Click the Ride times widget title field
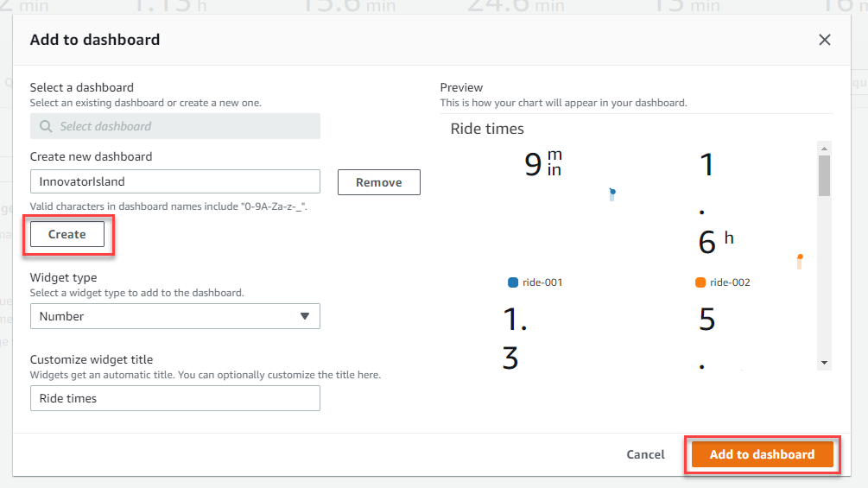This screenshot has height=488, width=868. [175, 398]
